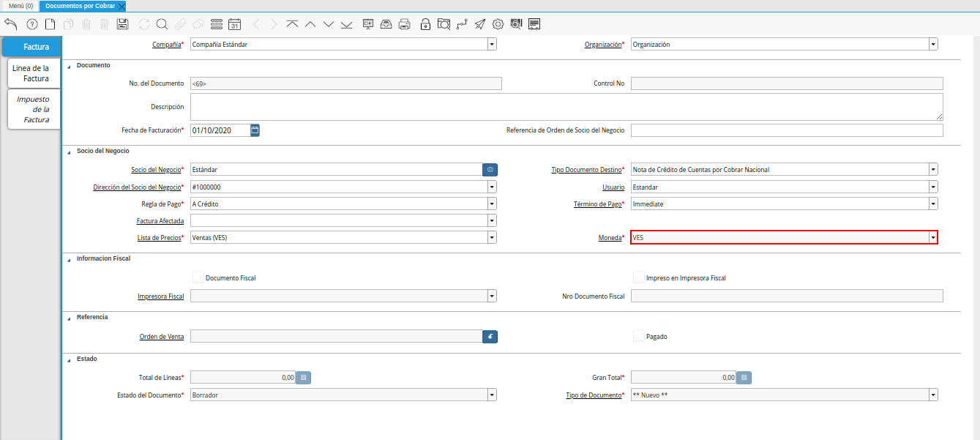
Task: Click the Socio del Negocio lookup button
Action: pyautogui.click(x=490, y=169)
